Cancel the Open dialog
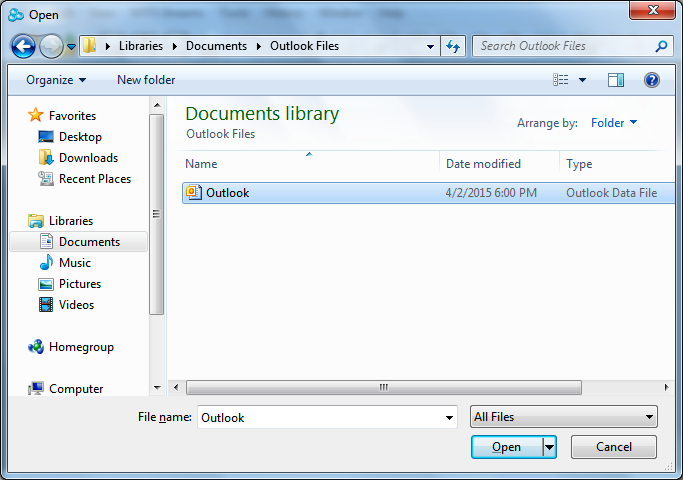The image size is (683, 480). [x=613, y=447]
